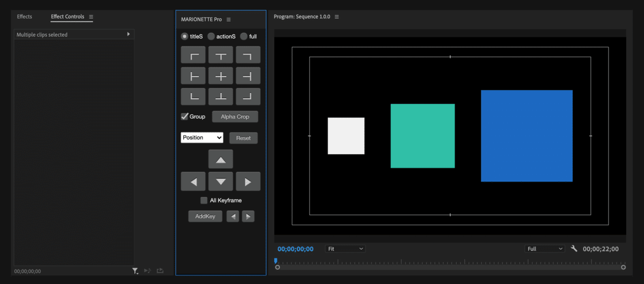Click the left zoom scroll bar handle
644x284 pixels.
(277, 267)
